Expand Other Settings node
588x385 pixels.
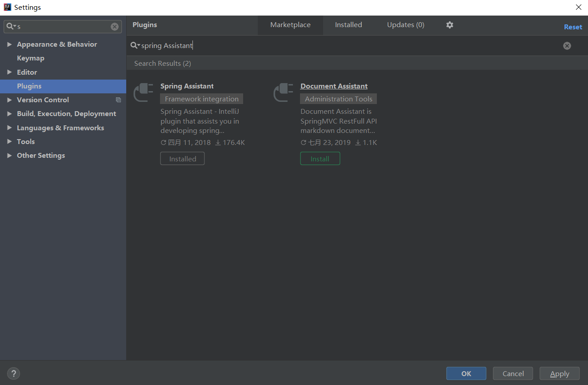click(x=9, y=156)
